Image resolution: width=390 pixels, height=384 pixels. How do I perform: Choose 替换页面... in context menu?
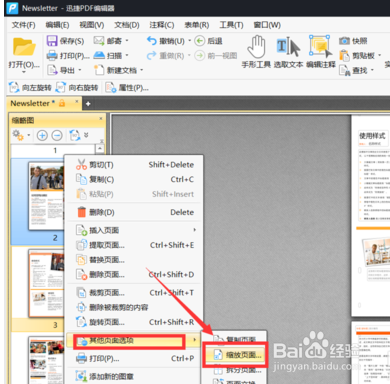[x=134, y=260]
